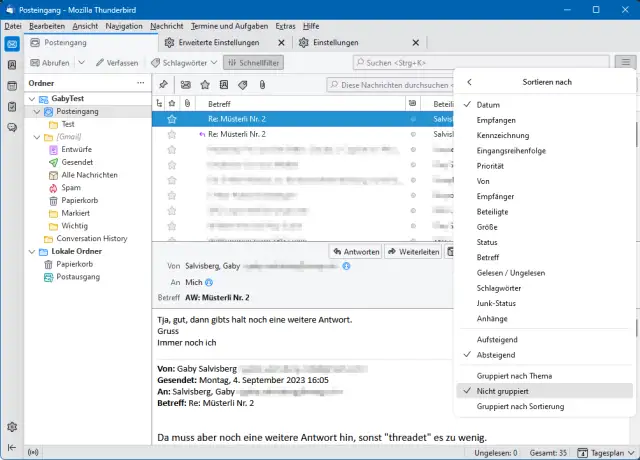Viewport: 640px width, 460px height.
Task: Open settings via the bottom-left gear icon
Action: [x=11, y=427]
